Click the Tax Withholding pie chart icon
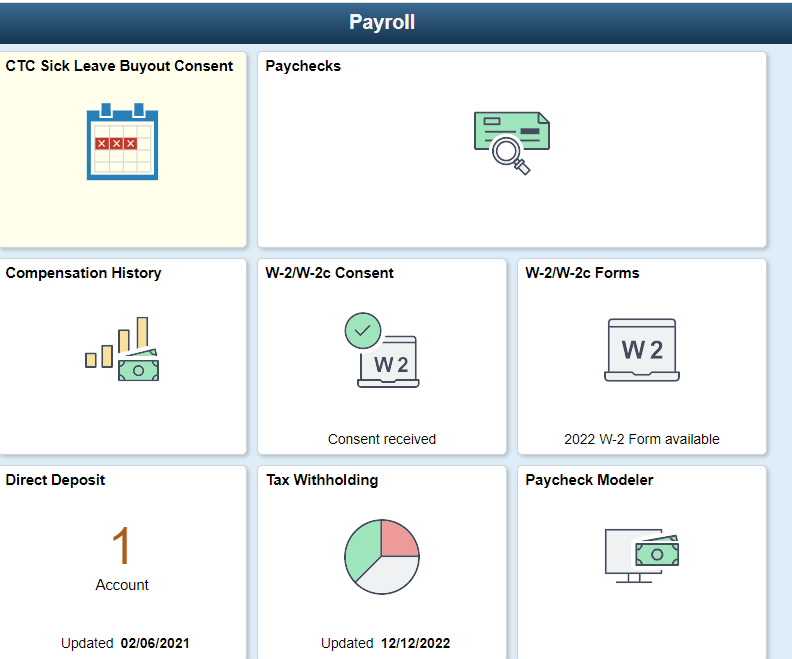The height and width of the screenshot is (659, 792). (382, 556)
